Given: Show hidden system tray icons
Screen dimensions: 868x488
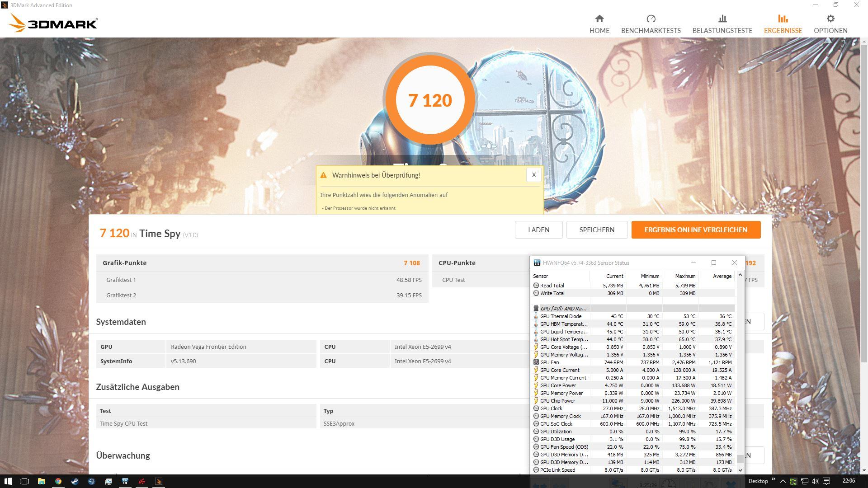Looking at the screenshot, I should click(783, 481).
